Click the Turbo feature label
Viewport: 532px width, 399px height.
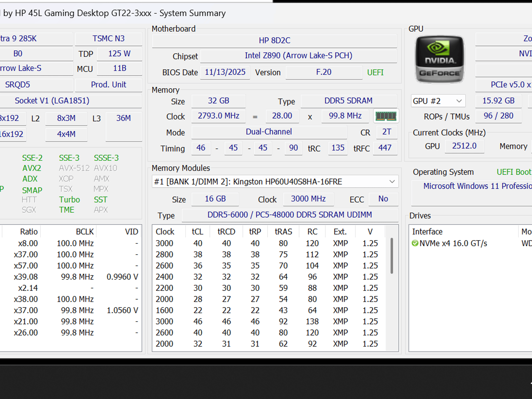pos(69,200)
